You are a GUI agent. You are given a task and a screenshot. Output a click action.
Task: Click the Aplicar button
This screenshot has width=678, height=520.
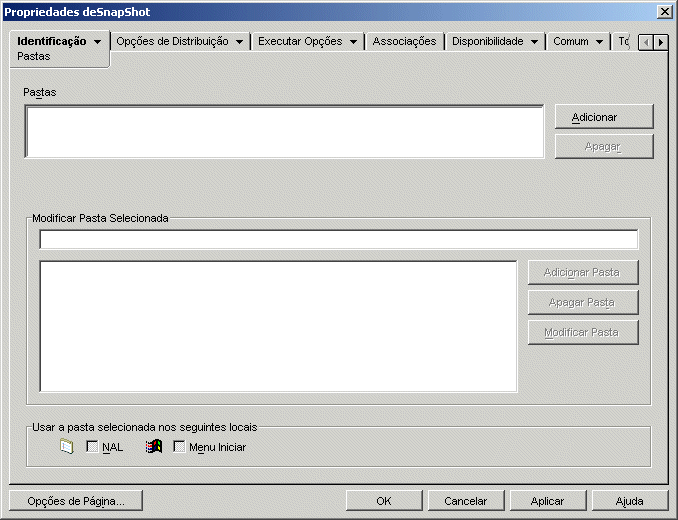click(548, 501)
